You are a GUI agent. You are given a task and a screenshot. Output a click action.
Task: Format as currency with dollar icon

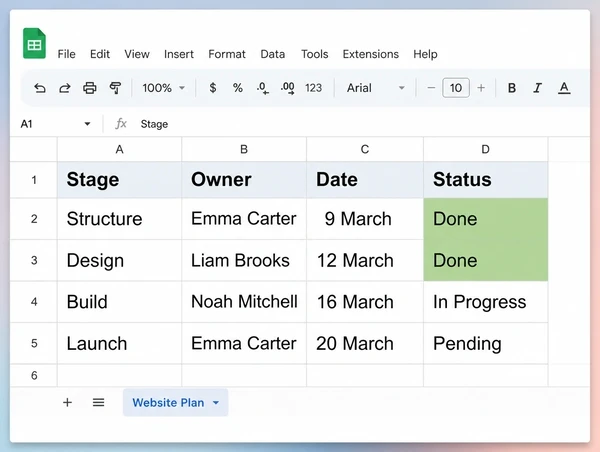[213, 88]
